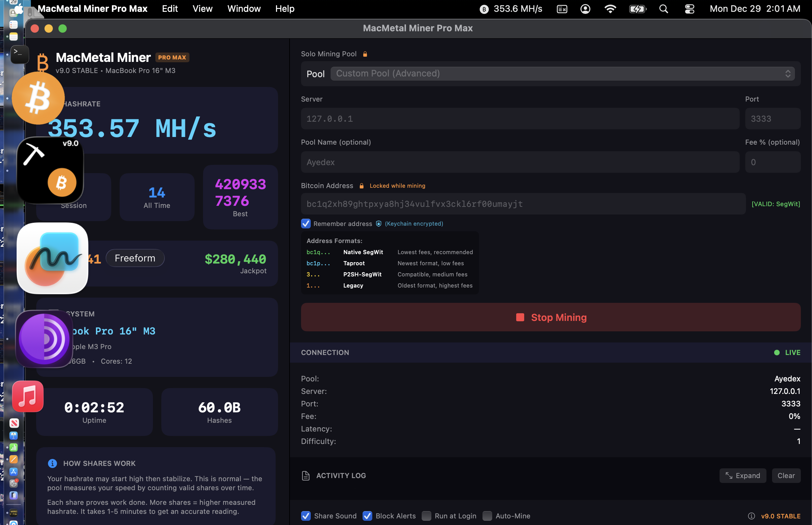Uncheck the Remember address checkbox

[306, 224]
